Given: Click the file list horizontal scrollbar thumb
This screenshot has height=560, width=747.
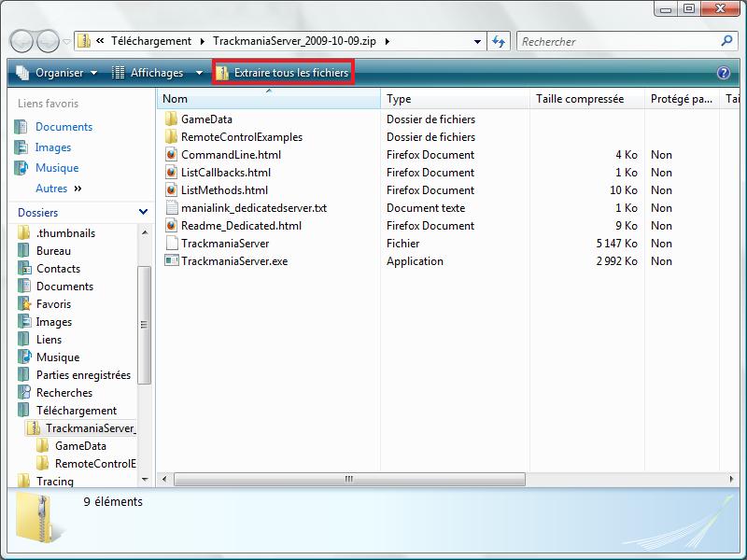Looking at the screenshot, I should click(349, 479).
